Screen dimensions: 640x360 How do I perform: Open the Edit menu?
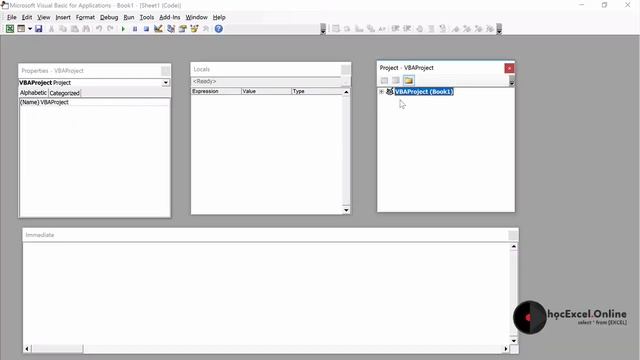click(27, 17)
